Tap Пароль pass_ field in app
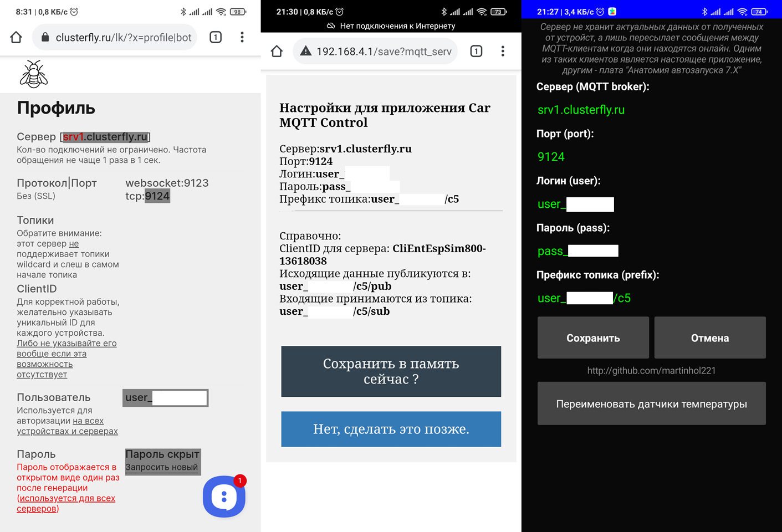The width and height of the screenshot is (782, 532). pos(577,252)
